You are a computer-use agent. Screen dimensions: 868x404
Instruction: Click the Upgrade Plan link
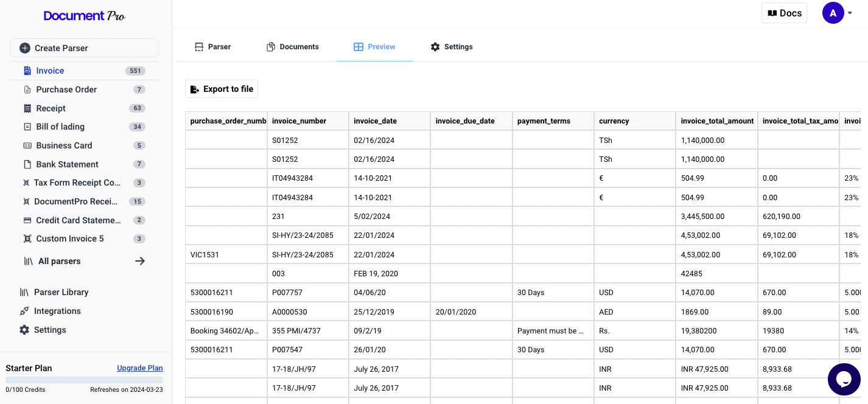point(140,368)
